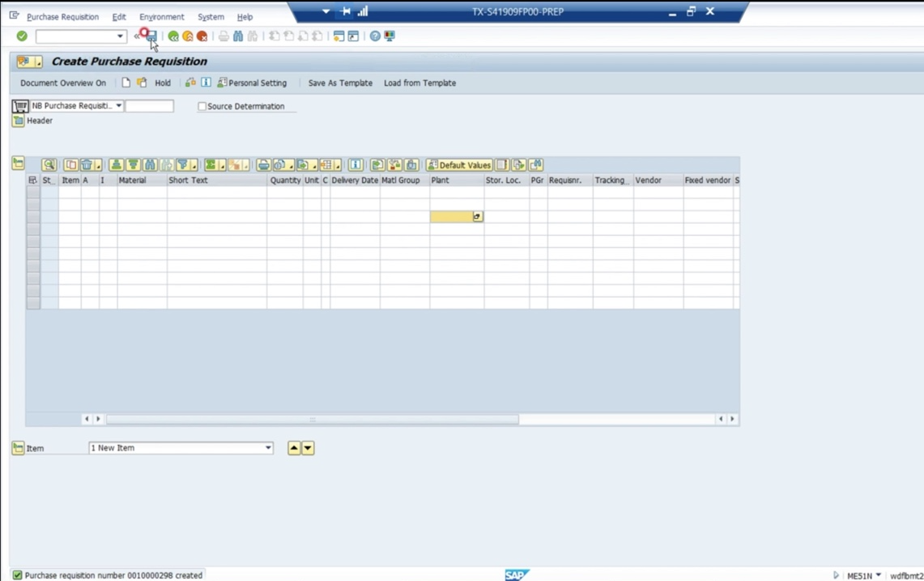Collapse the Item Overview section
The image size is (924, 581).
pos(19,164)
